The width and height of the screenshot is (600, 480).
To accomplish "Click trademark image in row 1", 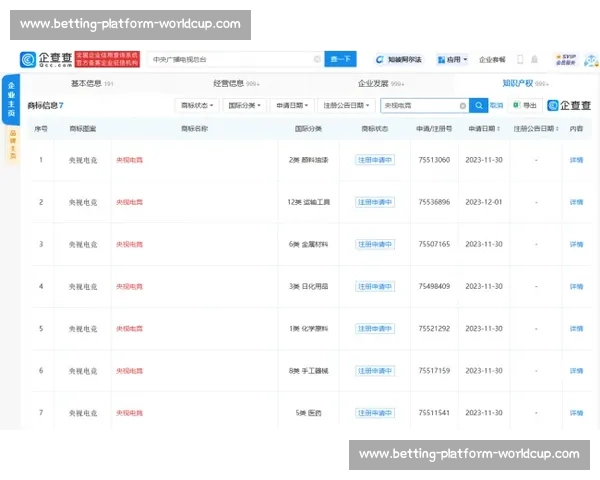I will pos(83,160).
